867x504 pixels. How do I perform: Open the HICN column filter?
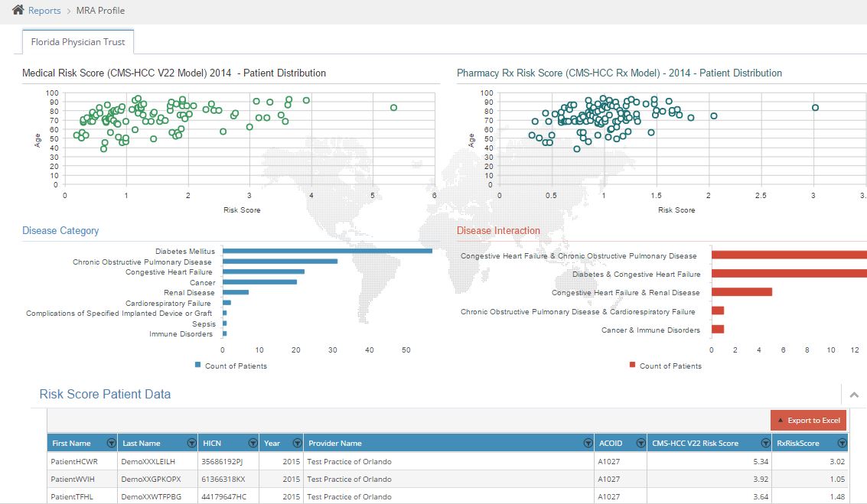pos(253,443)
